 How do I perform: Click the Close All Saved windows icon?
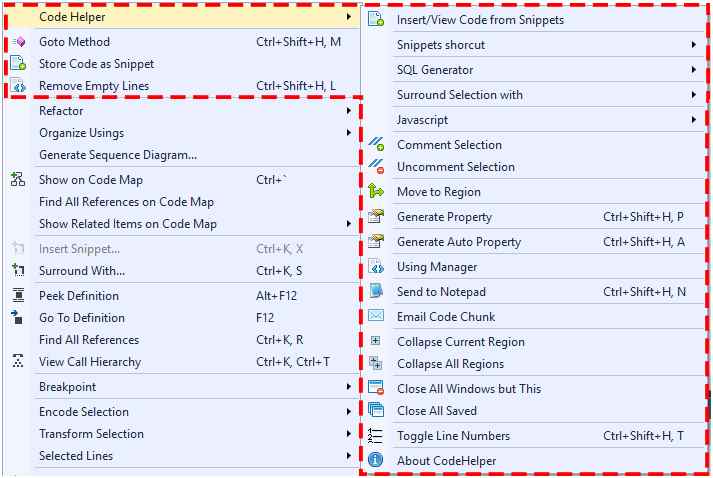tap(376, 410)
